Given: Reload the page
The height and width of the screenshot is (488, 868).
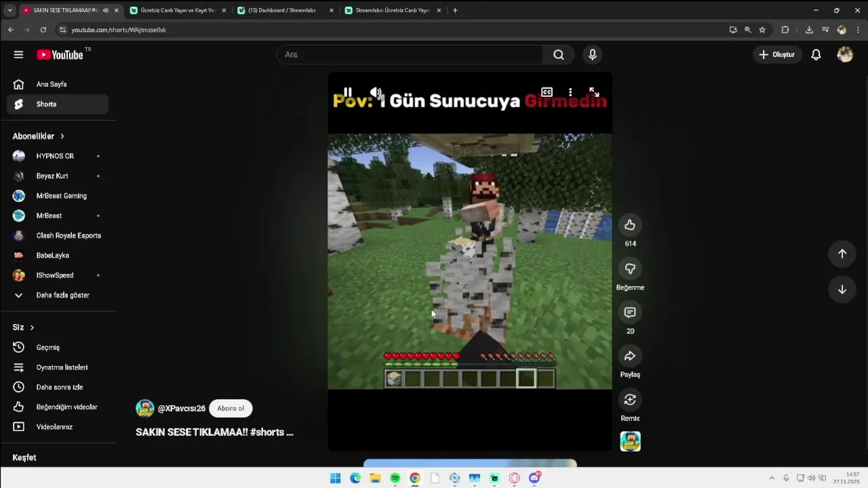Looking at the screenshot, I should coord(43,30).
